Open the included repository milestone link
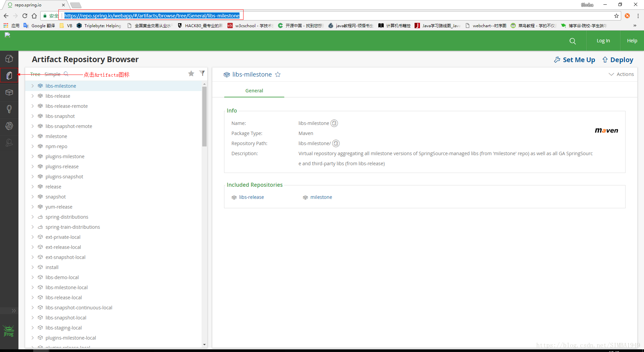Image resolution: width=644 pixels, height=352 pixels. tap(321, 197)
